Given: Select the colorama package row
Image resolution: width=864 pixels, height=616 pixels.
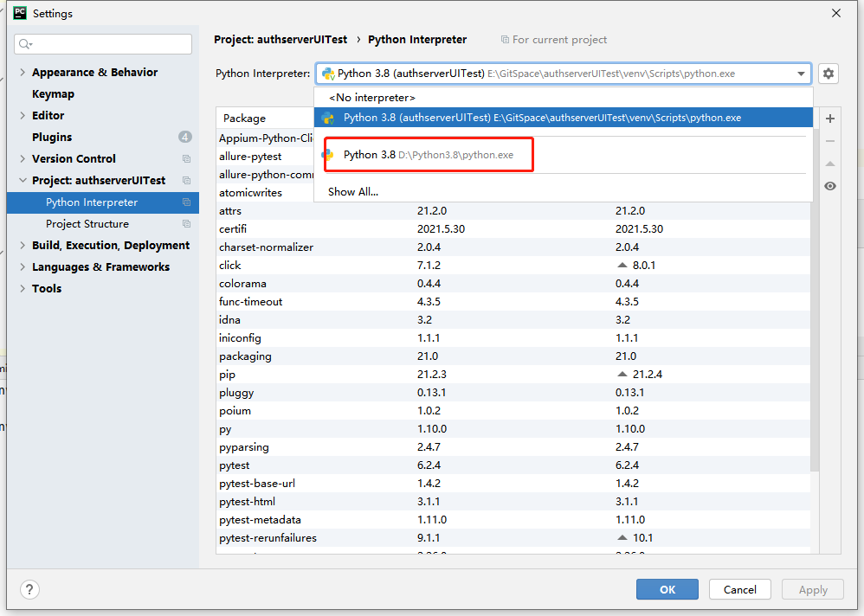Looking at the screenshot, I should pyautogui.click(x=513, y=283).
